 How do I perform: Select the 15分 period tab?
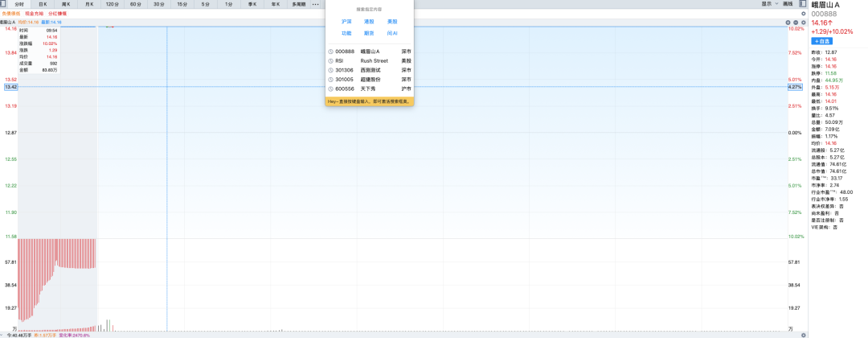pyautogui.click(x=182, y=4)
